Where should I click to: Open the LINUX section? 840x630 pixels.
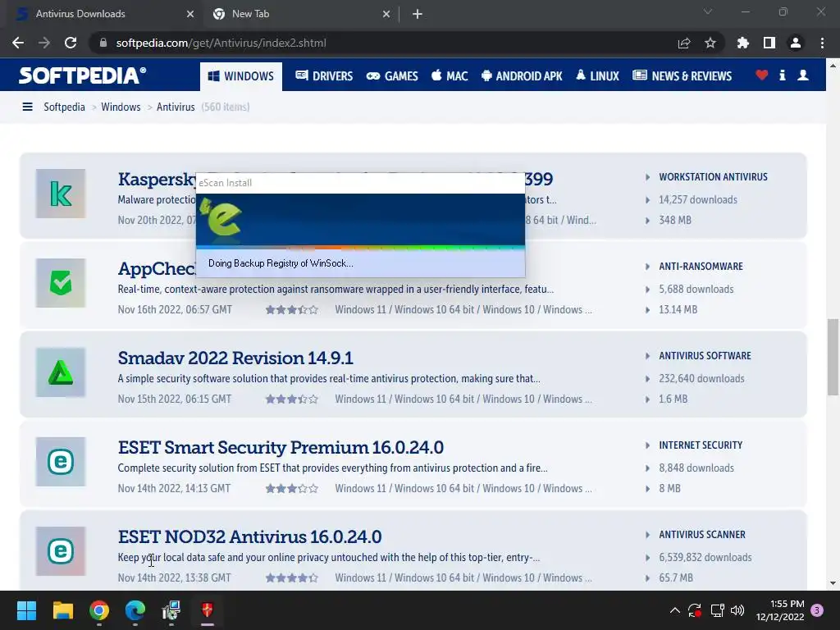597,76
